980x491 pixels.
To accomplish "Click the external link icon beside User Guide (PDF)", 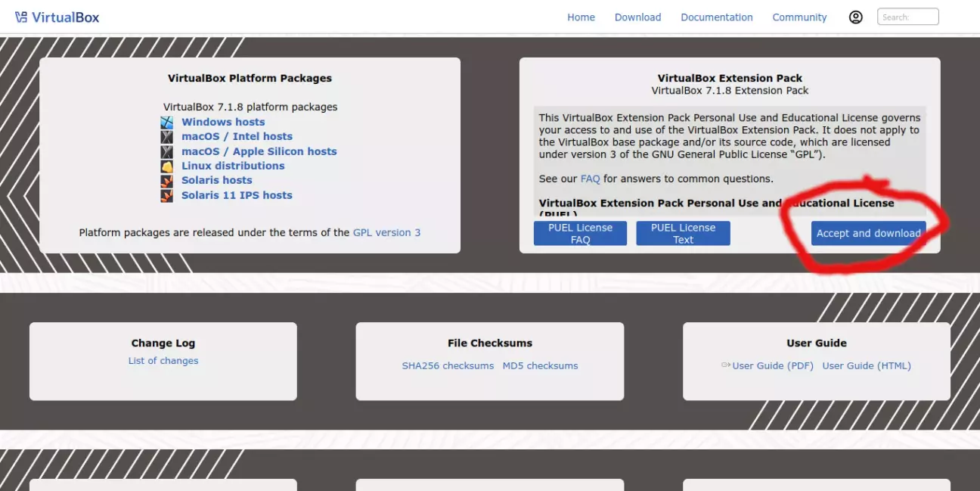I will coord(726,365).
